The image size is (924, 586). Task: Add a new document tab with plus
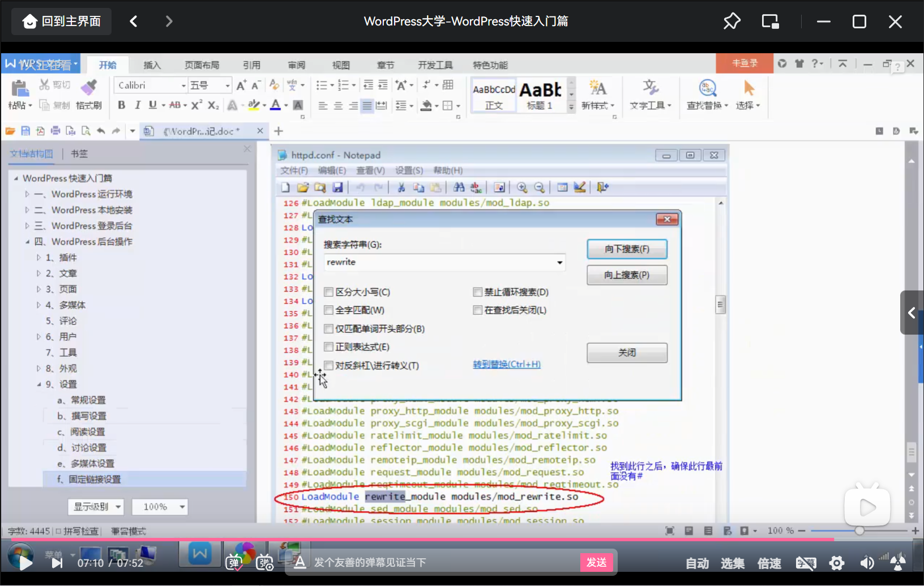point(279,131)
